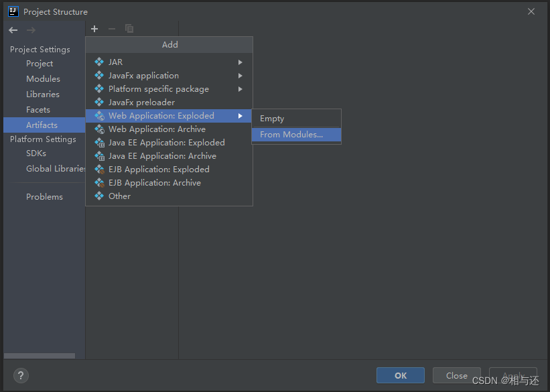
Task: Click the Other artifact type icon
Action: 99,196
